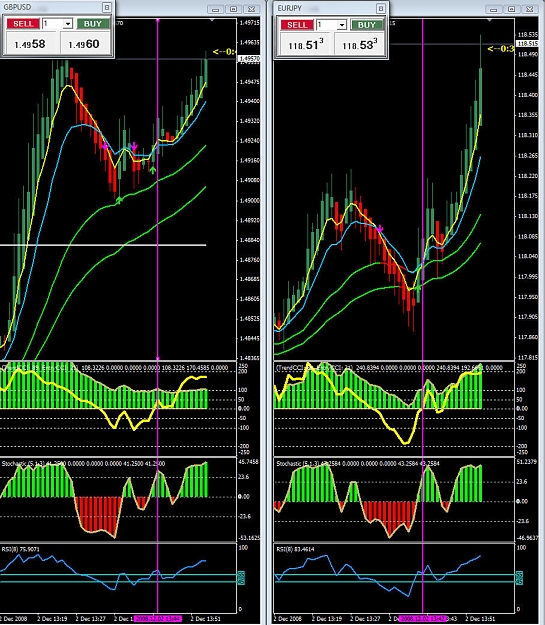Click BUY in the EURJPY trade panel
Image resolution: width=545 pixels, height=625 pixels.
[x=367, y=25]
